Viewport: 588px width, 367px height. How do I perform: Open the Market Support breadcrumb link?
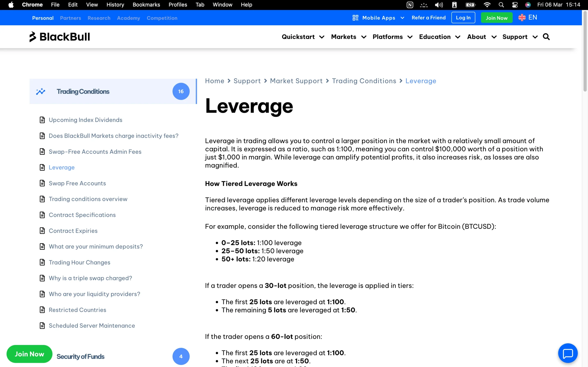click(296, 81)
